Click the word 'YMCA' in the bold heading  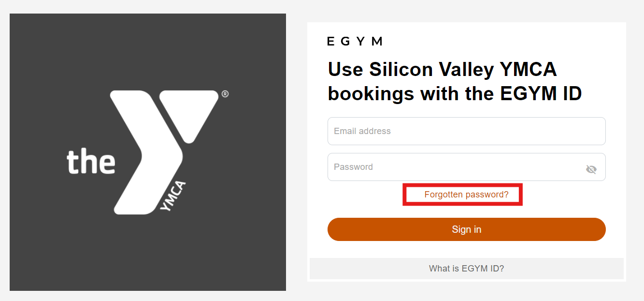(528, 70)
